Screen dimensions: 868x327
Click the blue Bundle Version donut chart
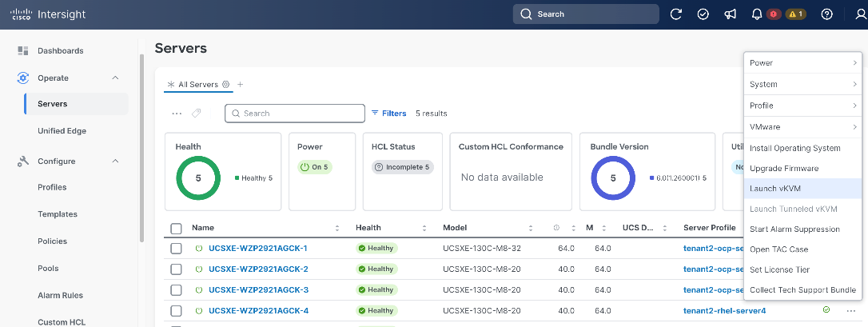[613, 178]
